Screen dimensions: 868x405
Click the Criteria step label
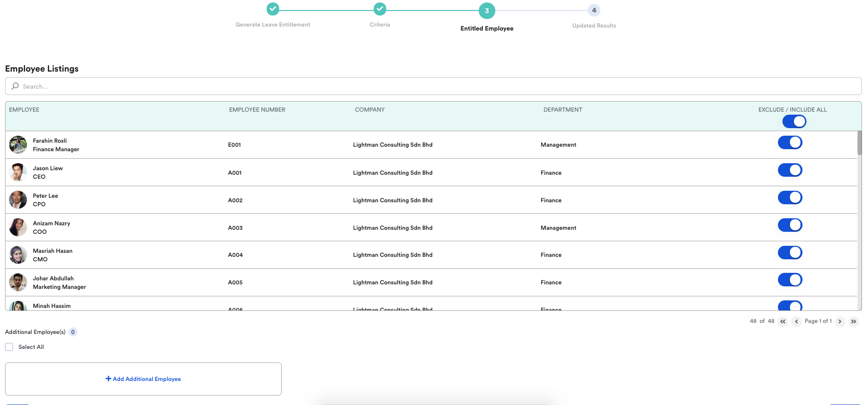[x=380, y=25]
